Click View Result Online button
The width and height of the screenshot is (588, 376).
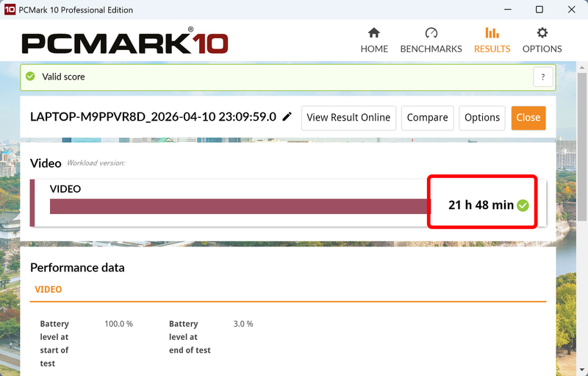(348, 118)
